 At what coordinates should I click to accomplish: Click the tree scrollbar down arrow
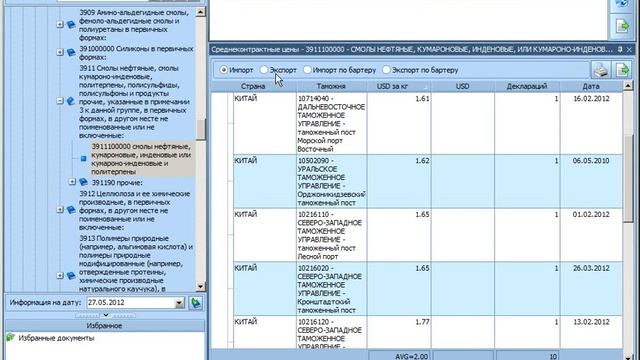[x=200, y=286]
